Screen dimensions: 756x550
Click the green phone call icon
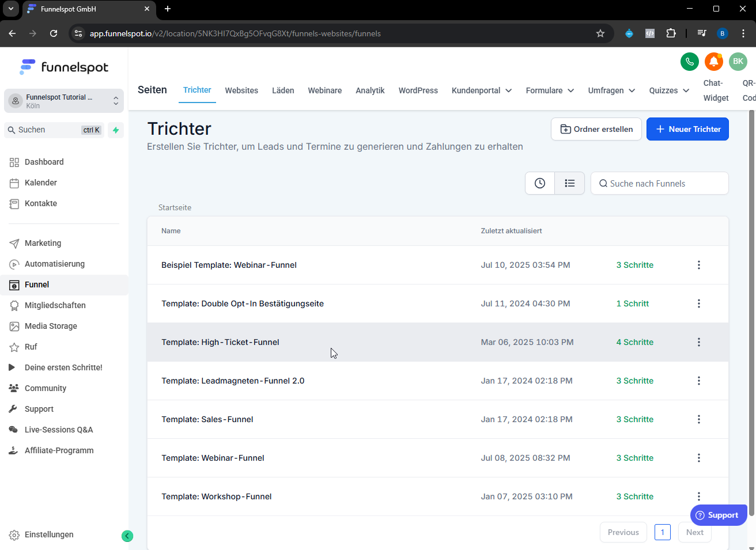coord(690,62)
